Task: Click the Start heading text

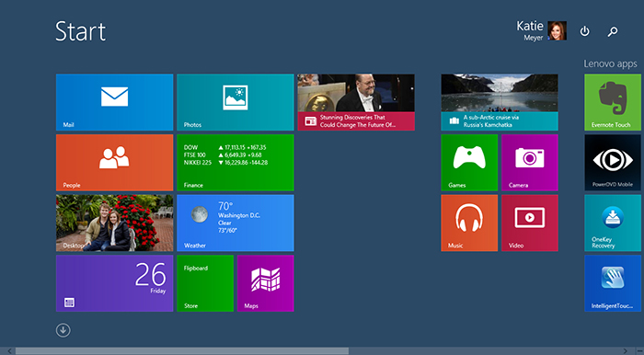Action: tap(81, 31)
